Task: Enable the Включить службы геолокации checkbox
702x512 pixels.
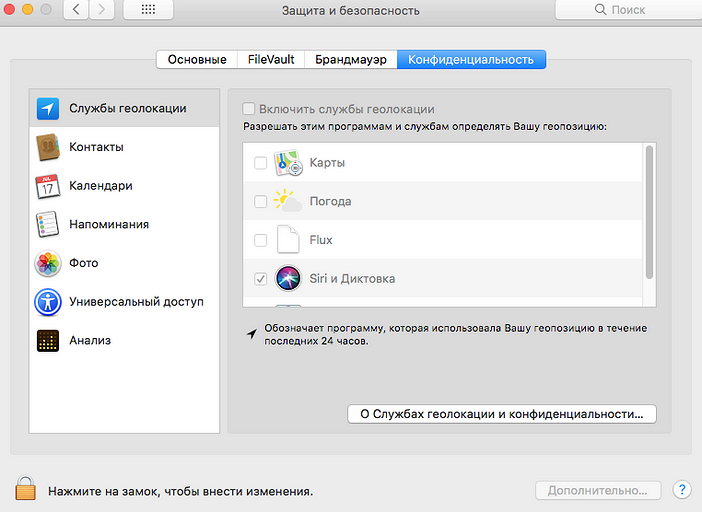Action: [248, 109]
